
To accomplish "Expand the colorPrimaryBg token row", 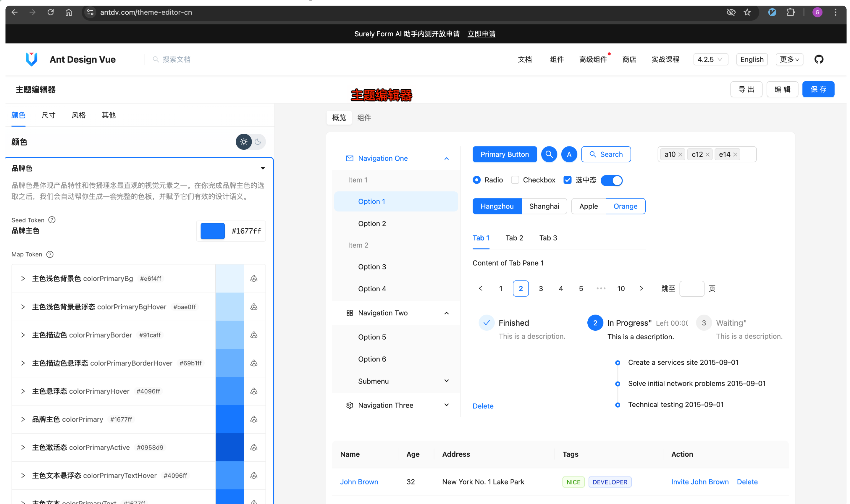I will [x=23, y=279].
